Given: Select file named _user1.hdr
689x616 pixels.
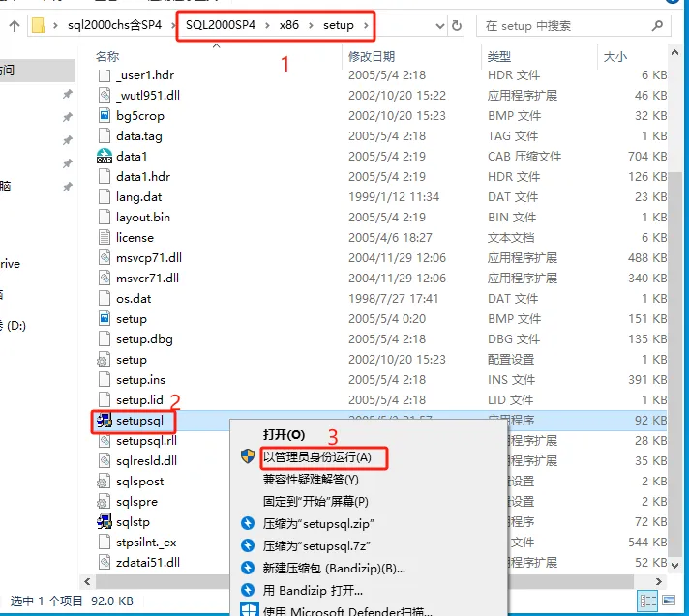Looking at the screenshot, I should point(145,75).
